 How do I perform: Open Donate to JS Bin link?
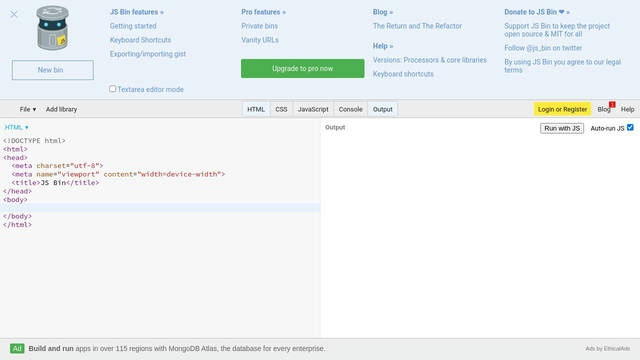click(x=537, y=12)
